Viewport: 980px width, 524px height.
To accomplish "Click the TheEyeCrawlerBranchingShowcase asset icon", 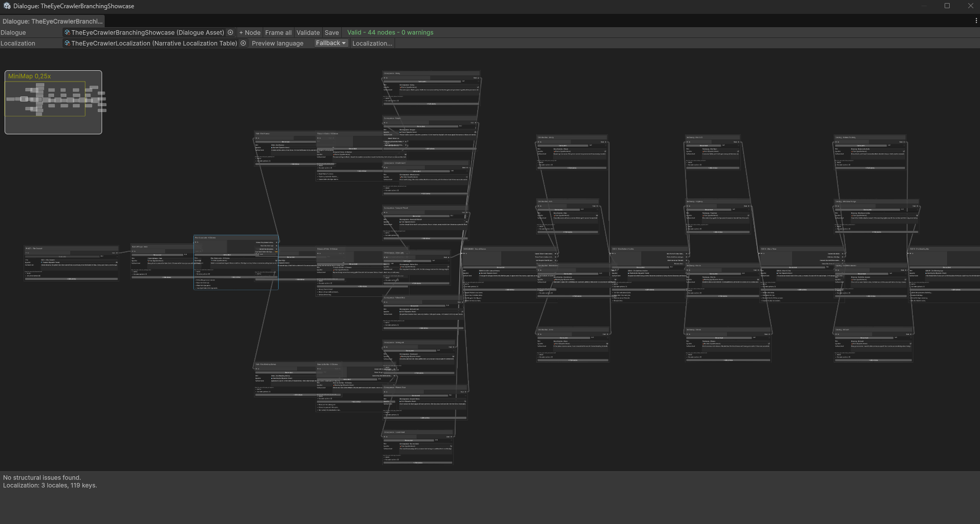I will 67,32.
